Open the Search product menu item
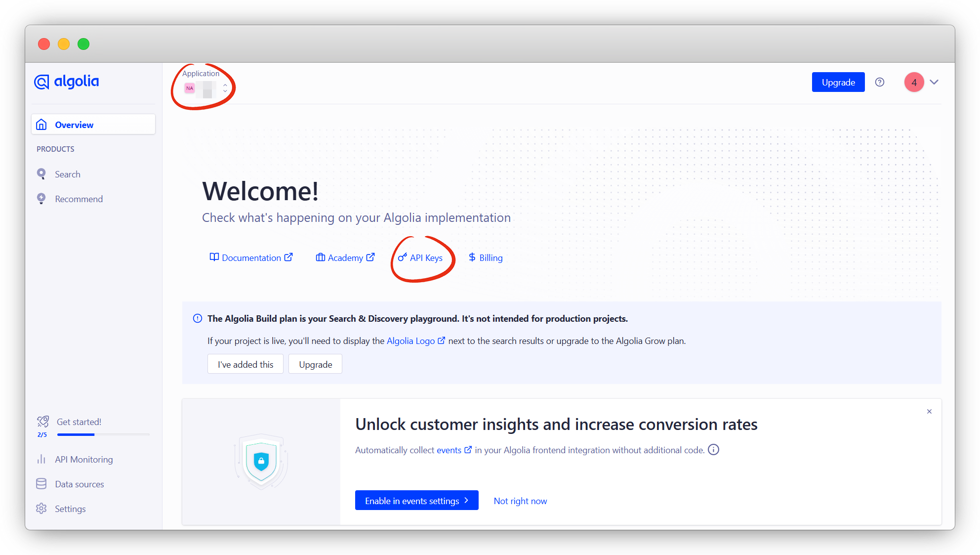Image resolution: width=980 pixels, height=555 pixels. click(68, 174)
